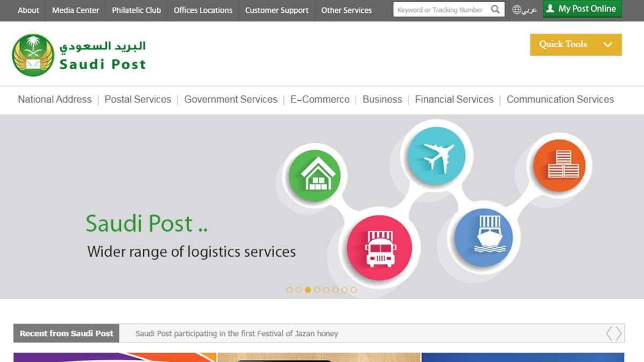The image size is (644, 362).
Task: Open Offices Locations
Action: click(x=203, y=10)
